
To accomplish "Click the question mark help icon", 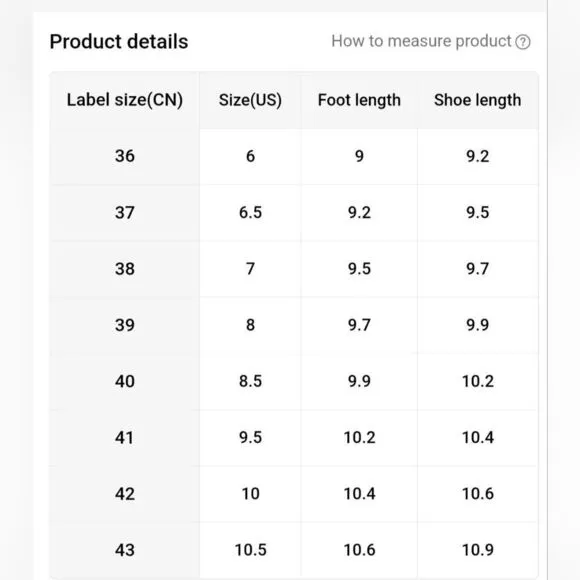I will tap(523, 42).
